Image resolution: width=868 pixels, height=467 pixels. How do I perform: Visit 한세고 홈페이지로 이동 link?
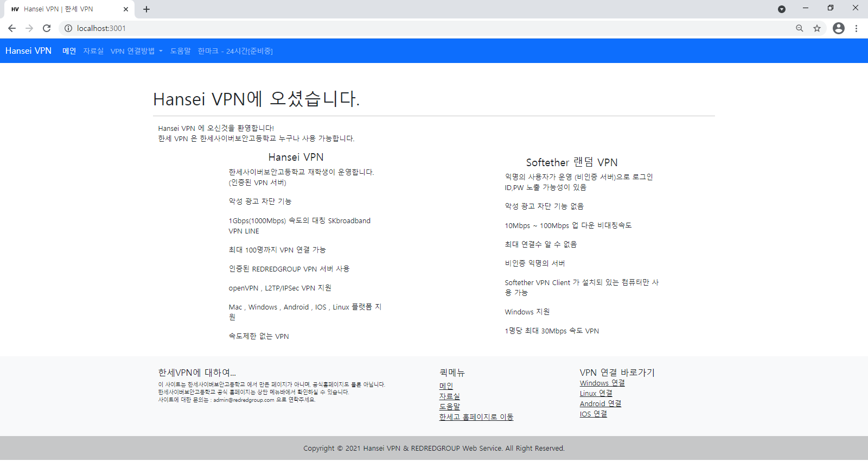point(476,417)
